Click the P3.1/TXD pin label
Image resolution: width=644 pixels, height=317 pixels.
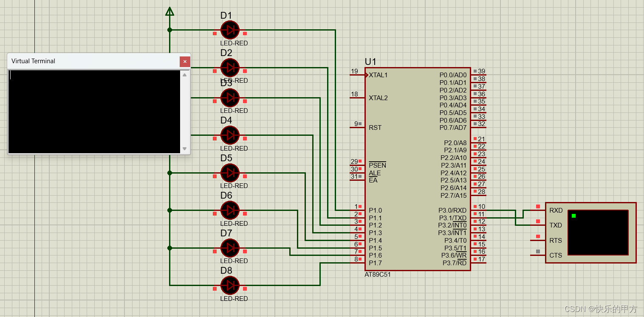coord(453,218)
